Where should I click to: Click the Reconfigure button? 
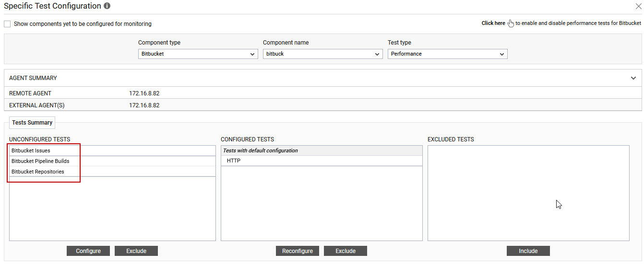[298, 251]
